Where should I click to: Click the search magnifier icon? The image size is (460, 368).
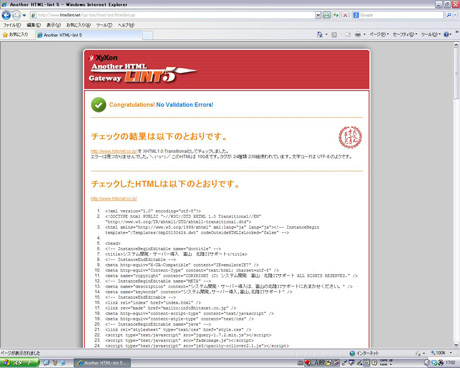point(449,15)
